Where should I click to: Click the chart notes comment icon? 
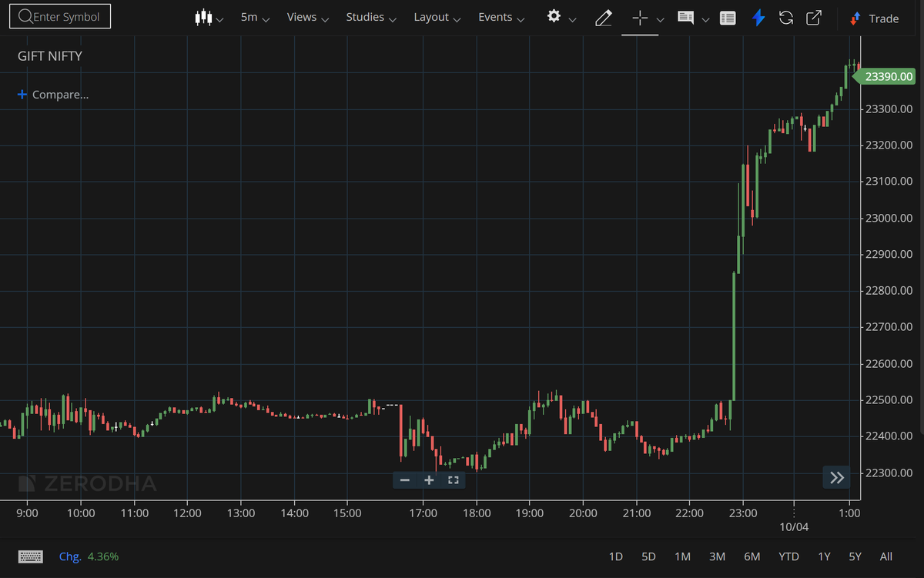[x=685, y=17]
